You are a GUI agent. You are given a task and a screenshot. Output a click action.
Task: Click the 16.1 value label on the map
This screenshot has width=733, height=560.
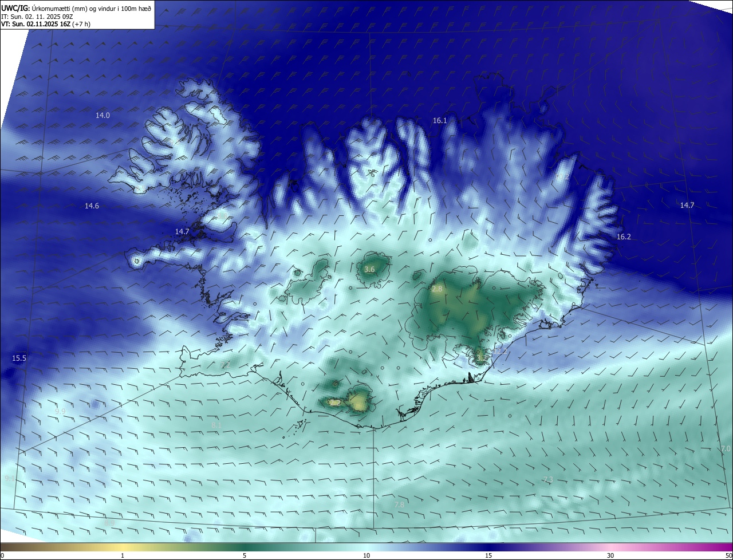[x=440, y=120]
